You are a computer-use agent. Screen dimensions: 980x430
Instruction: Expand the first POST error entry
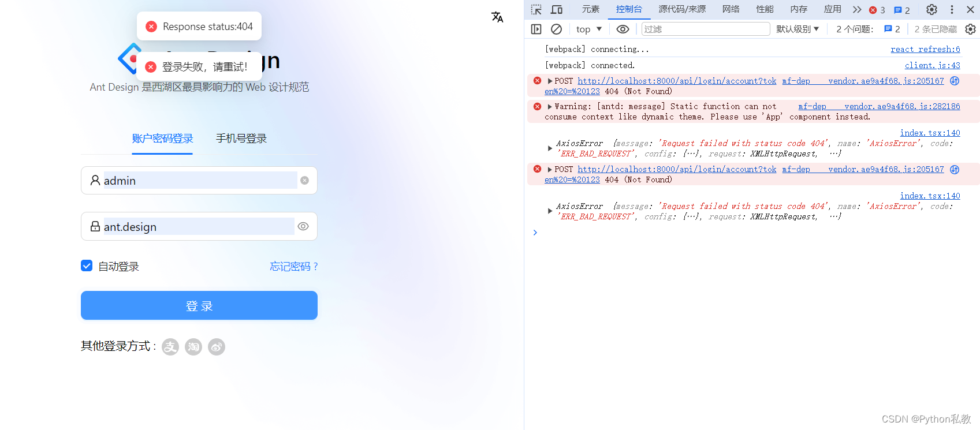pos(550,81)
